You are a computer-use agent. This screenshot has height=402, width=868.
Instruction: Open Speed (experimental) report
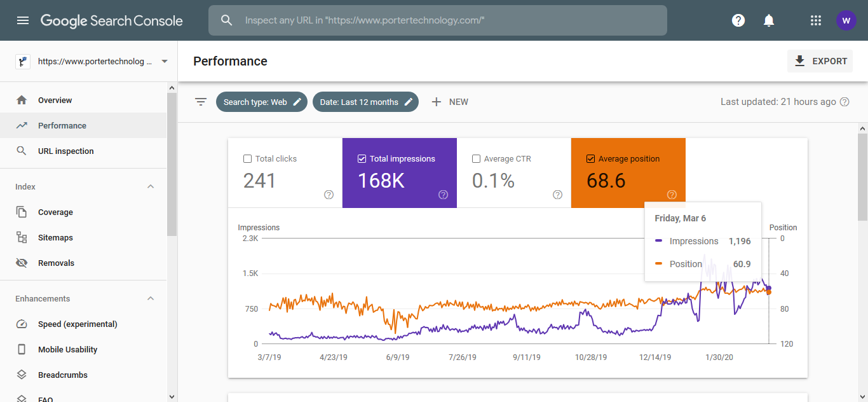tap(83, 324)
